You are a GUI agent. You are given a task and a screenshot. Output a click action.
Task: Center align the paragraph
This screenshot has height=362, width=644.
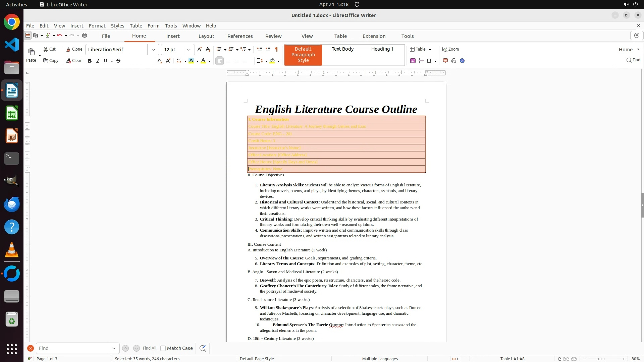[x=228, y=61]
